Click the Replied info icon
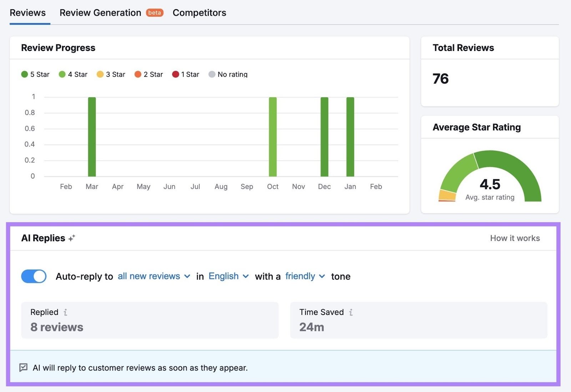 (x=65, y=312)
